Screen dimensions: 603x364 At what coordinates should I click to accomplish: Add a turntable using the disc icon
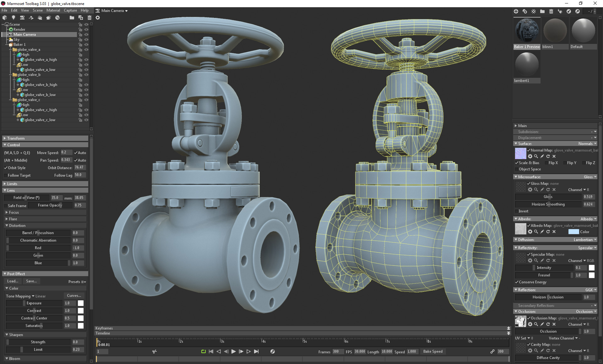57,18
